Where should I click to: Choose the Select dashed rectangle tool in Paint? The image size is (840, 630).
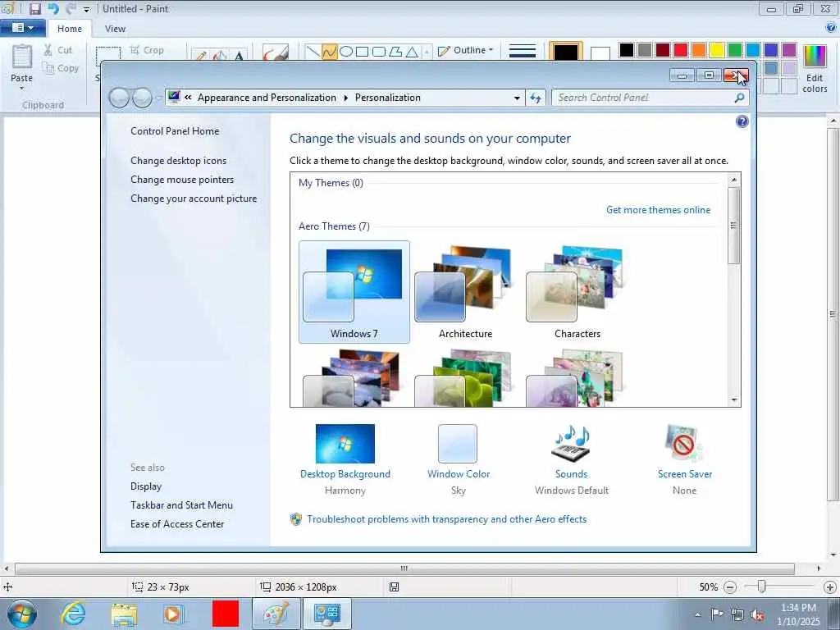point(108,55)
